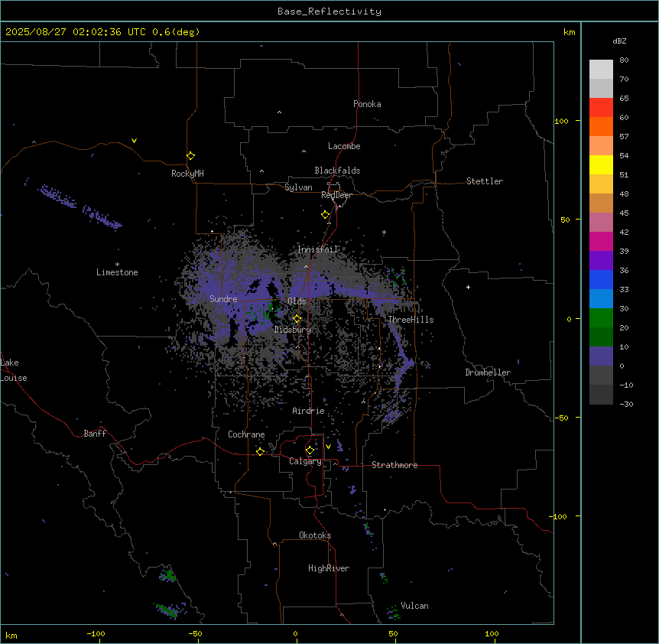Click the Okotoks city label
Image resolution: width=659 pixels, height=644 pixels.
tap(315, 535)
